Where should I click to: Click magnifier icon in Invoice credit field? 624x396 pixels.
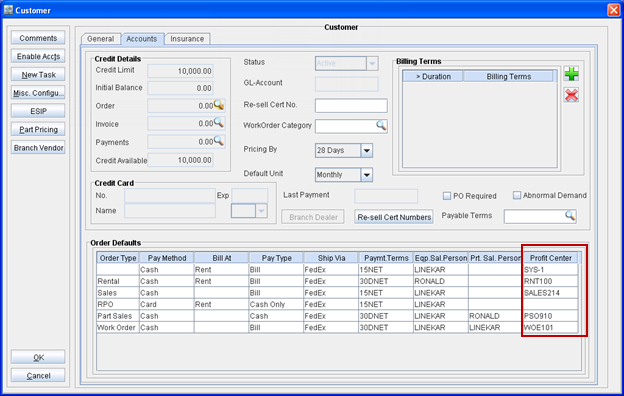pyautogui.click(x=219, y=123)
